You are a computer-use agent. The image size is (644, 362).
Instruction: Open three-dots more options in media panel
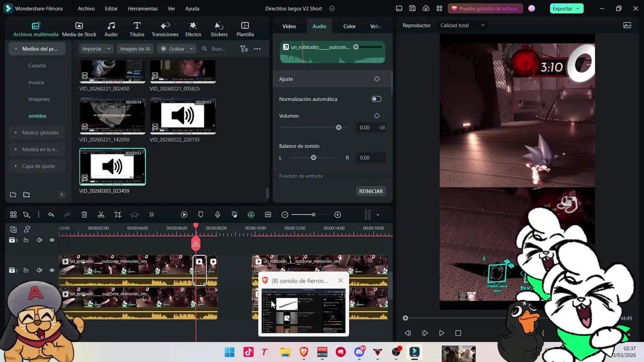(x=257, y=49)
